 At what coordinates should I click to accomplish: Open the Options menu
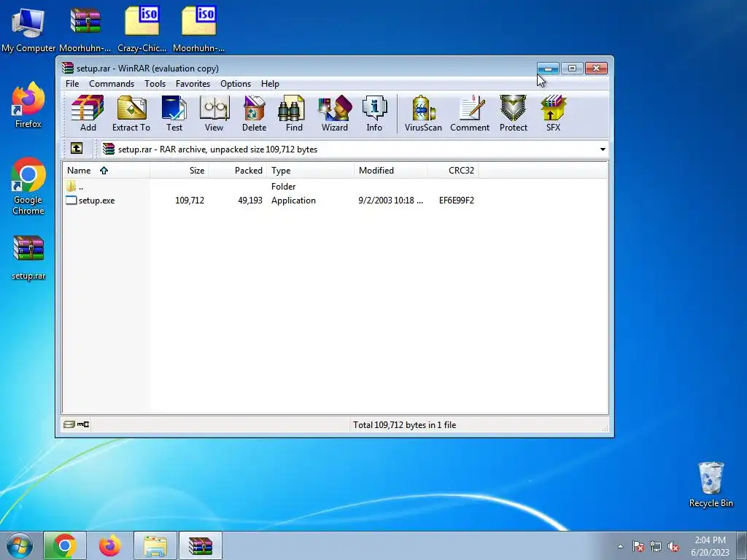click(x=236, y=84)
